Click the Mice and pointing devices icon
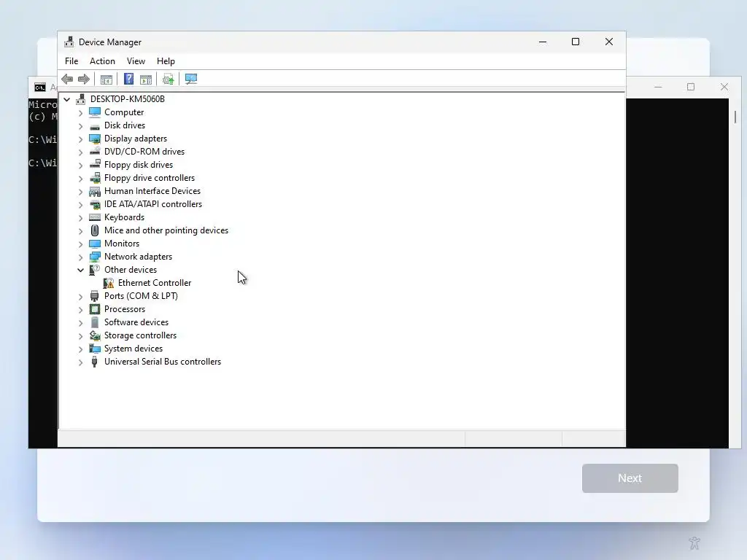Image resolution: width=747 pixels, height=560 pixels. (95, 230)
